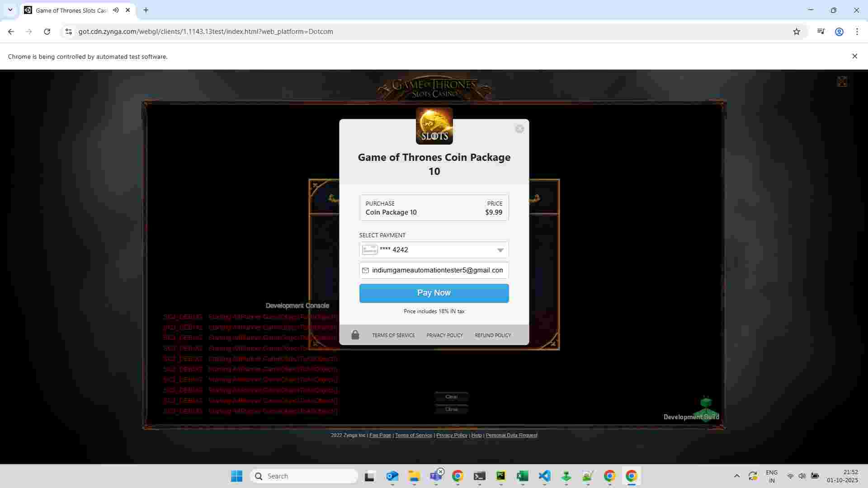Close the Coin Package payment dialog

tap(519, 129)
